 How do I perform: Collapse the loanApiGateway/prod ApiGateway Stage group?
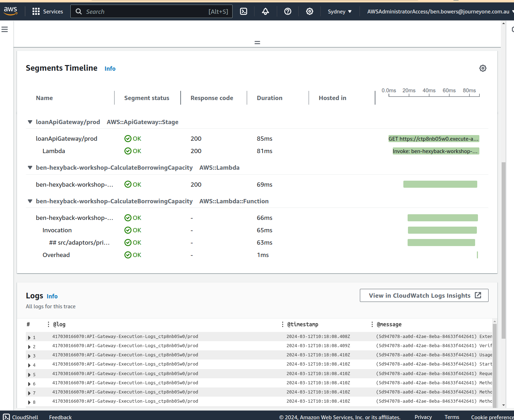30,122
